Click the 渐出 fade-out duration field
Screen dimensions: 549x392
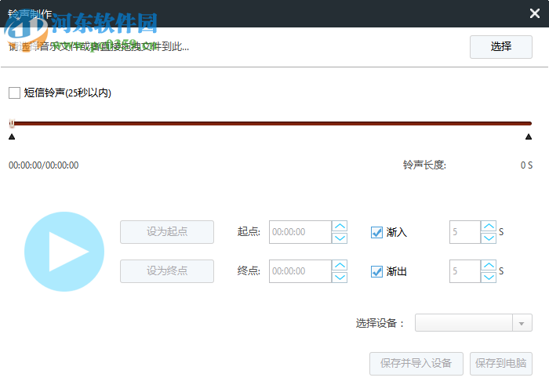point(465,271)
